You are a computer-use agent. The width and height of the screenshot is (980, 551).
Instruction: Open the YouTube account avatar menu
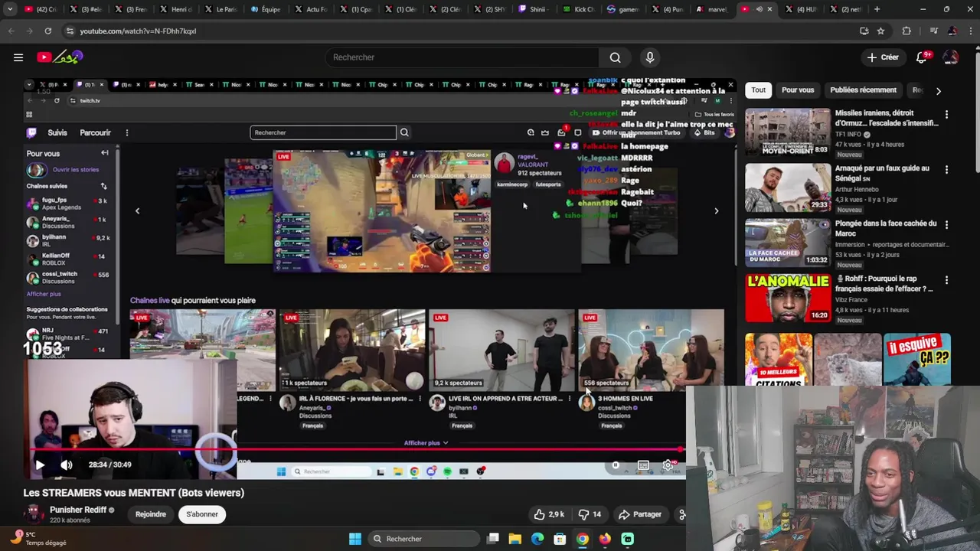[951, 57]
